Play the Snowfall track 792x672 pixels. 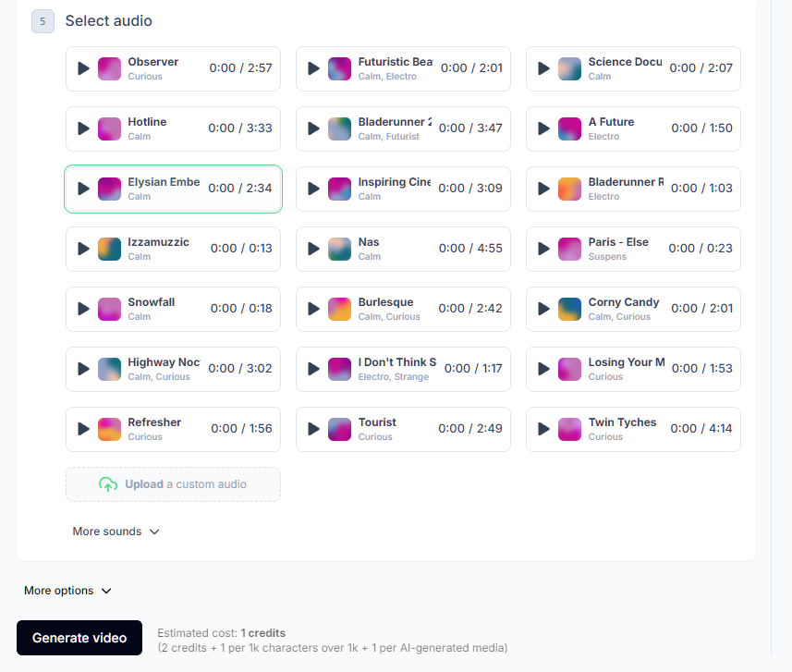point(83,309)
